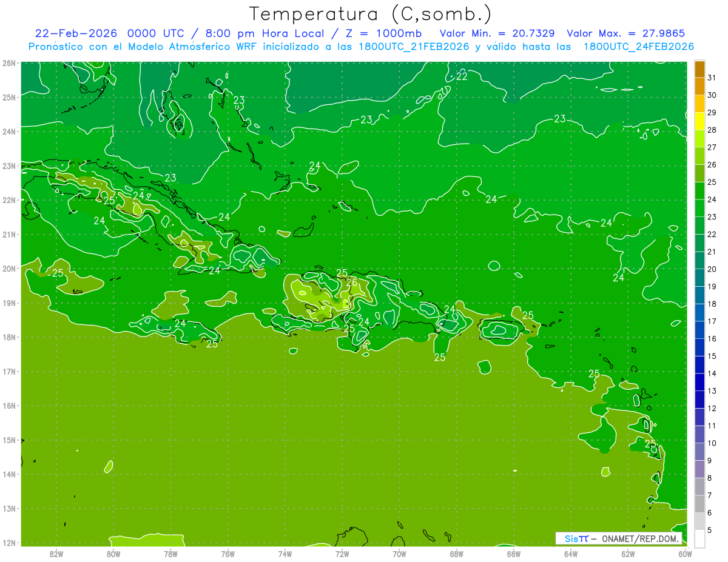Click the legend swatch between 9 and 10
The height and width of the screenshot is (562, 728).
(700, 452)
